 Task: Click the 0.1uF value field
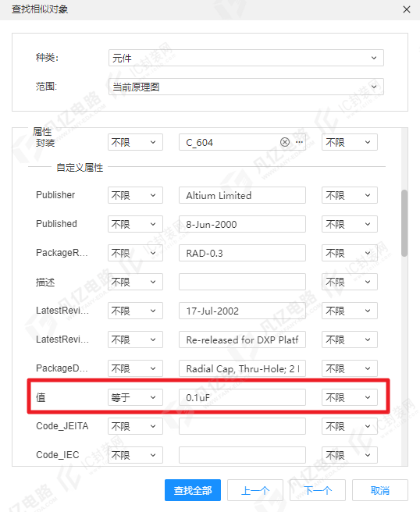point(242,397)
